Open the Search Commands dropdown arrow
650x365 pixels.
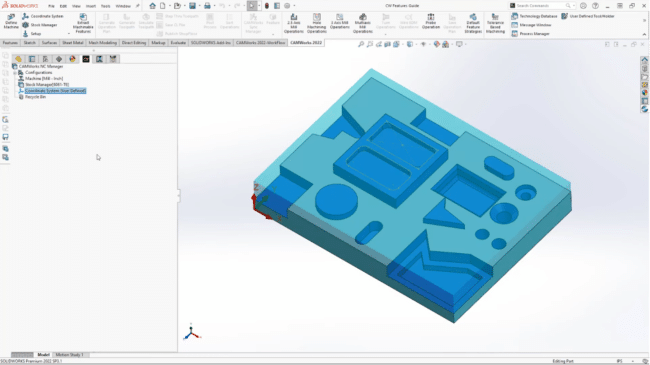[x=573, y=6]
